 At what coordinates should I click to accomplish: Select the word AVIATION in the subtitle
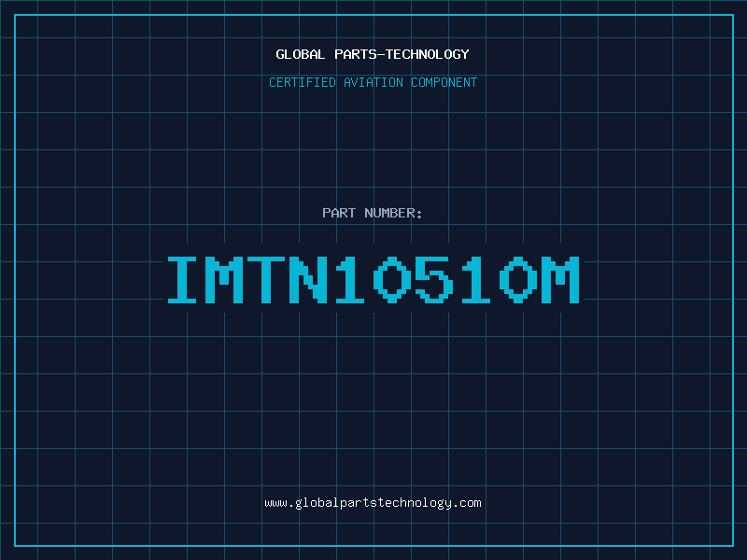point(373,82)
